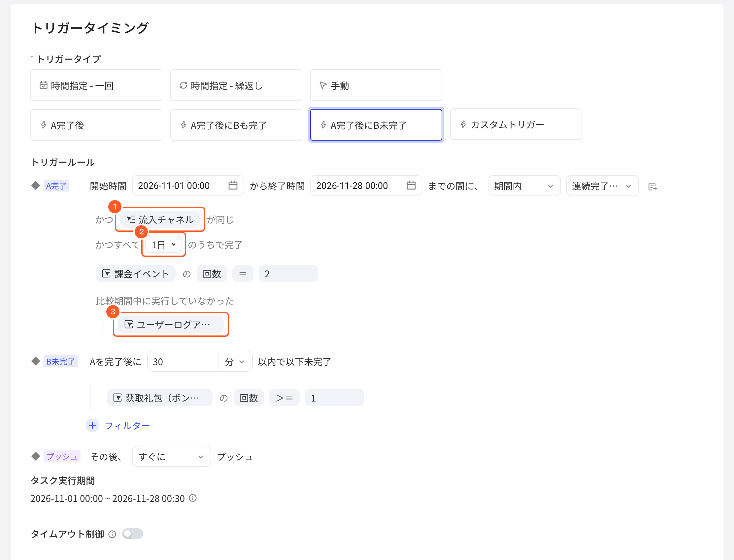The width and height of the screenshot is (734, 560).
Task: Click the value field containing 1
Action: coord(335,398)
